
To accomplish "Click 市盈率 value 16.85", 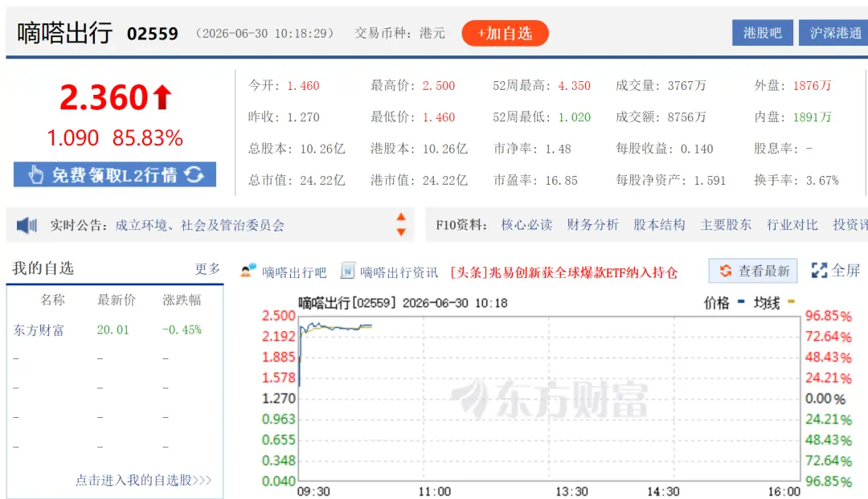I will [561, 180].
